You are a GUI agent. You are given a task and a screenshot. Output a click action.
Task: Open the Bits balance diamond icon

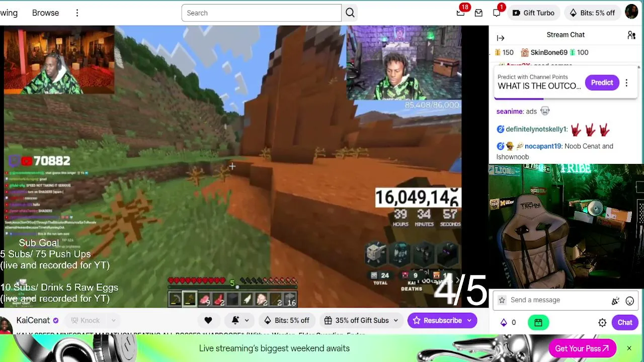pyautogui.click(x=503, y=323)
